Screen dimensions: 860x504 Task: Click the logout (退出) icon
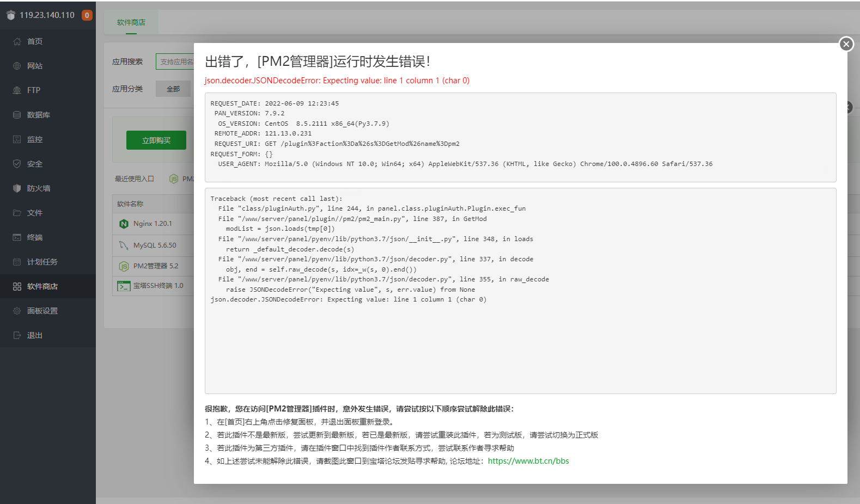pyautogui.click(x=17, y=335)
